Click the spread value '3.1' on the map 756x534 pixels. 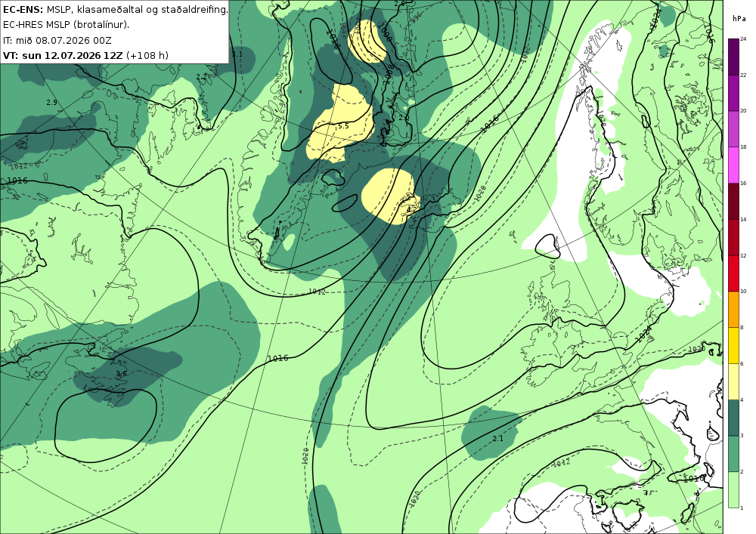[237, 54]
